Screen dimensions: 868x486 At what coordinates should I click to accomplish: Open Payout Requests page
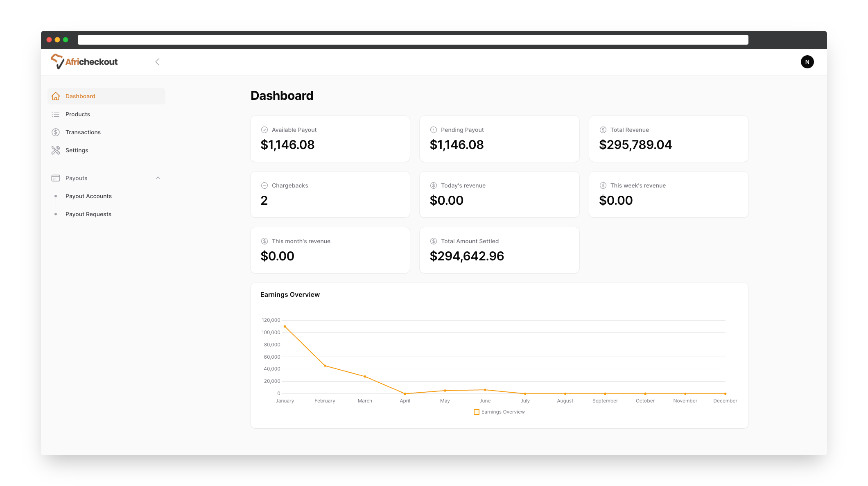point(88,214)
